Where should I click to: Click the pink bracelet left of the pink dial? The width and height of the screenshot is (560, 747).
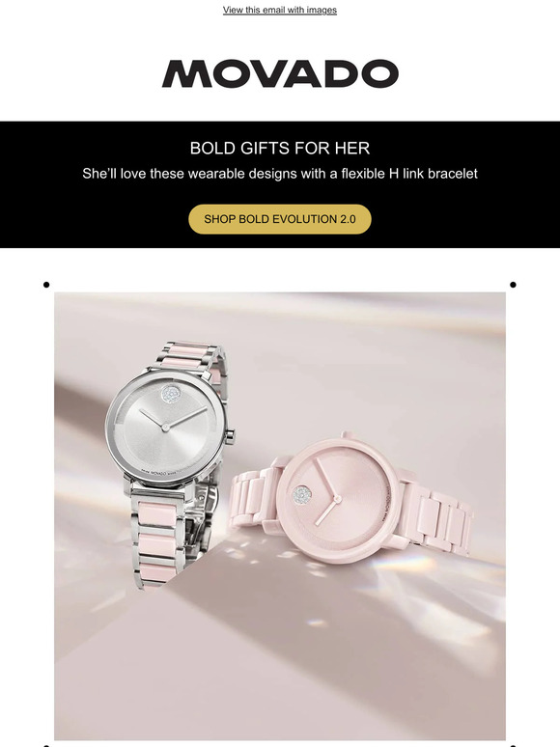coord(254,499)
